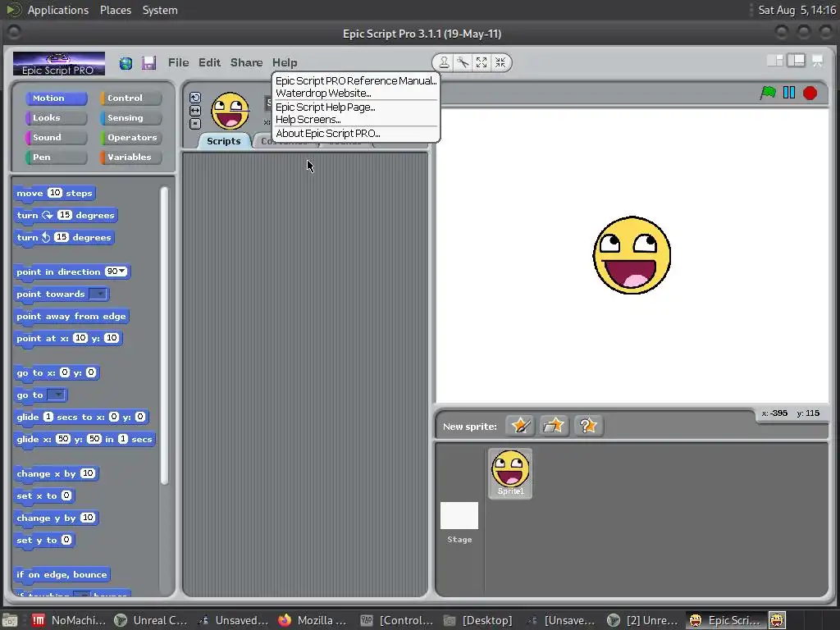Click the current sprite thumbnail above scripts
This screenshot has height=630, width=840.
[231, 111]
